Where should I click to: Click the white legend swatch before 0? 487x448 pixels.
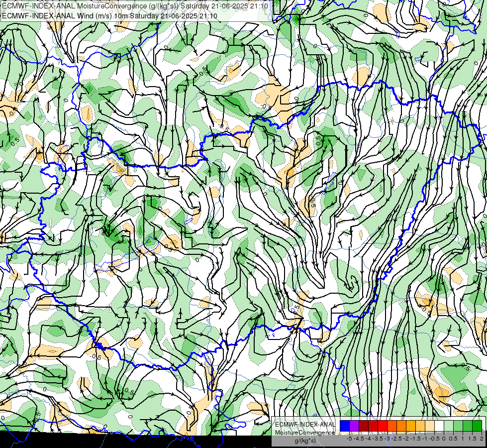[439, 426]
